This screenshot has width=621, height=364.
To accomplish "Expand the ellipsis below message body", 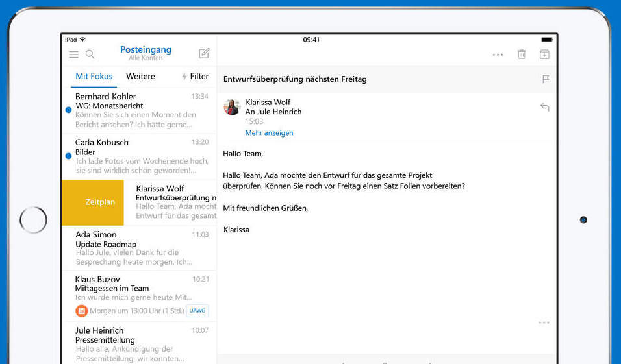I will click(x=544, y=322).
